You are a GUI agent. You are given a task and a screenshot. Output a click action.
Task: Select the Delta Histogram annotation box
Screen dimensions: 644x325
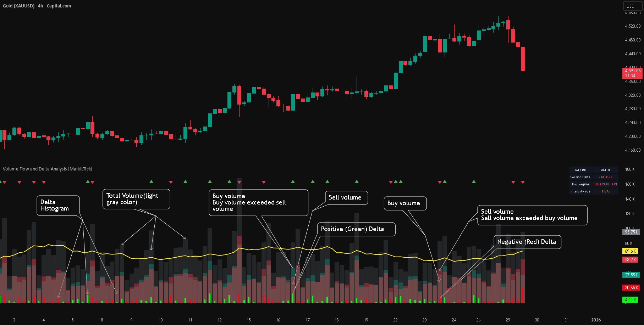pyautogui.click(x=58, y=206)
